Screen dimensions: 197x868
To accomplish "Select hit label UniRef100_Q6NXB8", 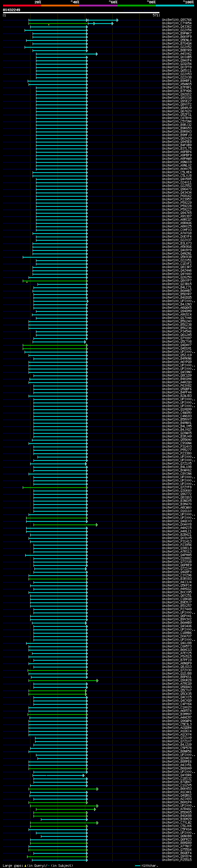I will [177, 836].
